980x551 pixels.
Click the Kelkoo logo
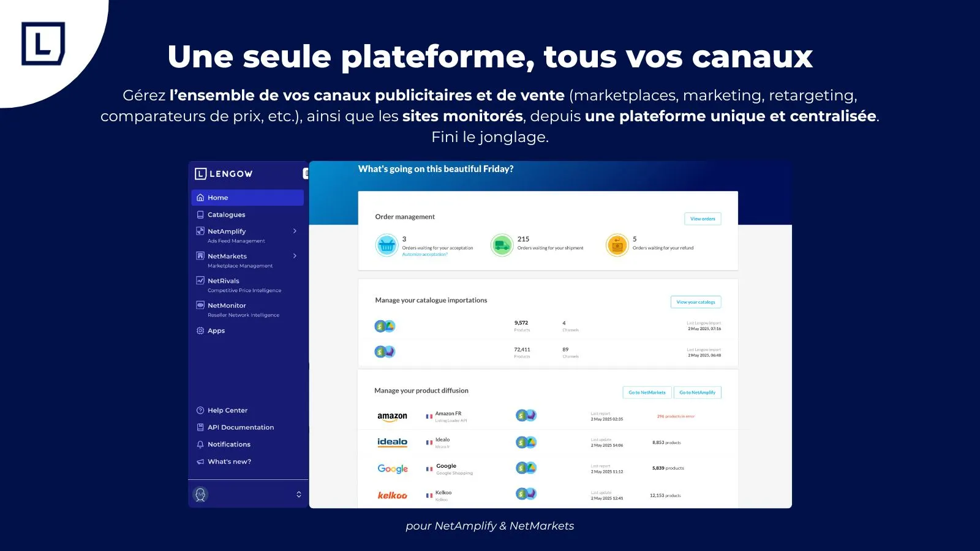[392, 495]
